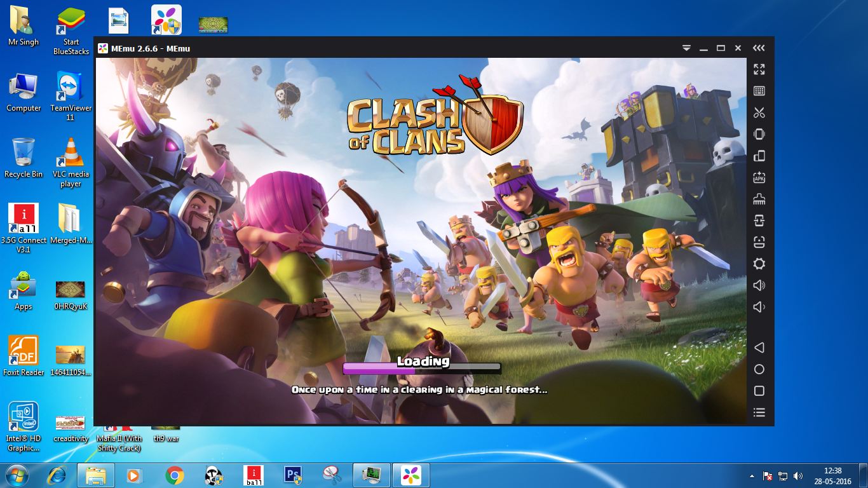This screenshot has width=868, height=488.
Task: Open MEmu settings gear
Action: click(759, 263)
